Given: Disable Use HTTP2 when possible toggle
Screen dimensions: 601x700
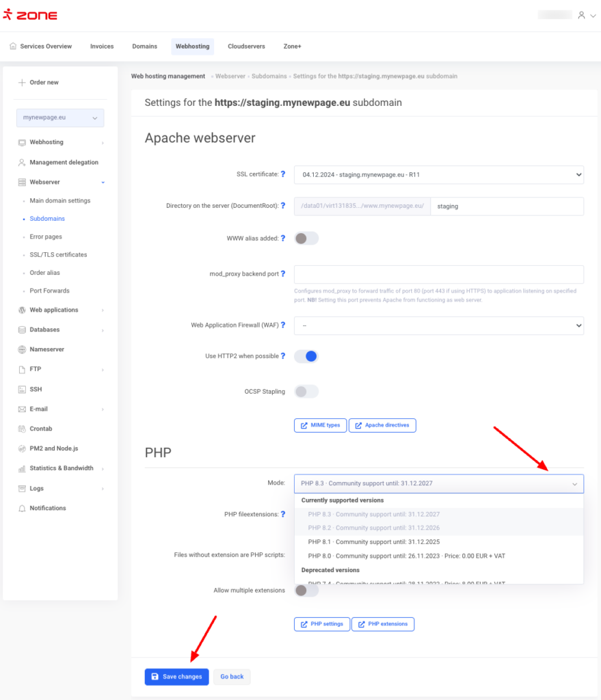Looking at the screenshot, I should [306, 356].
